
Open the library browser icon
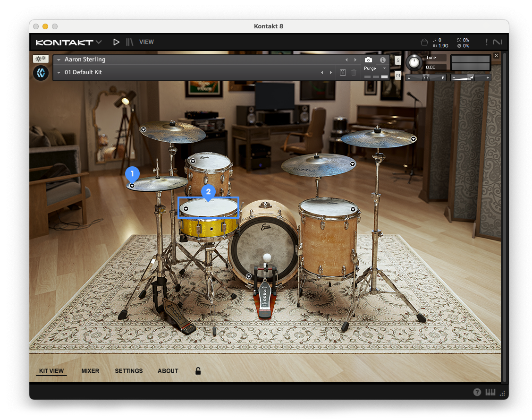(129, 42)
